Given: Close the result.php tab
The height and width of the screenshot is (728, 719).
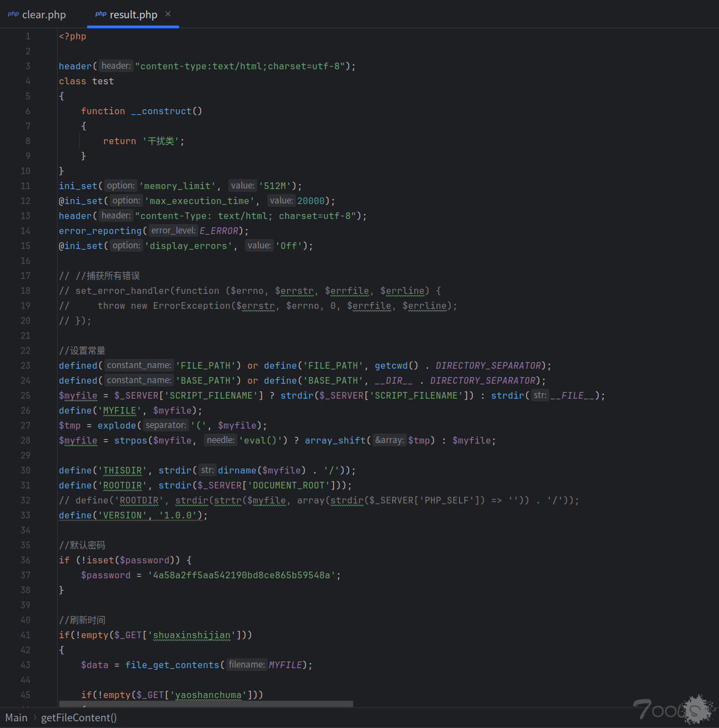Looking at the screenshot, I should 168,14.
